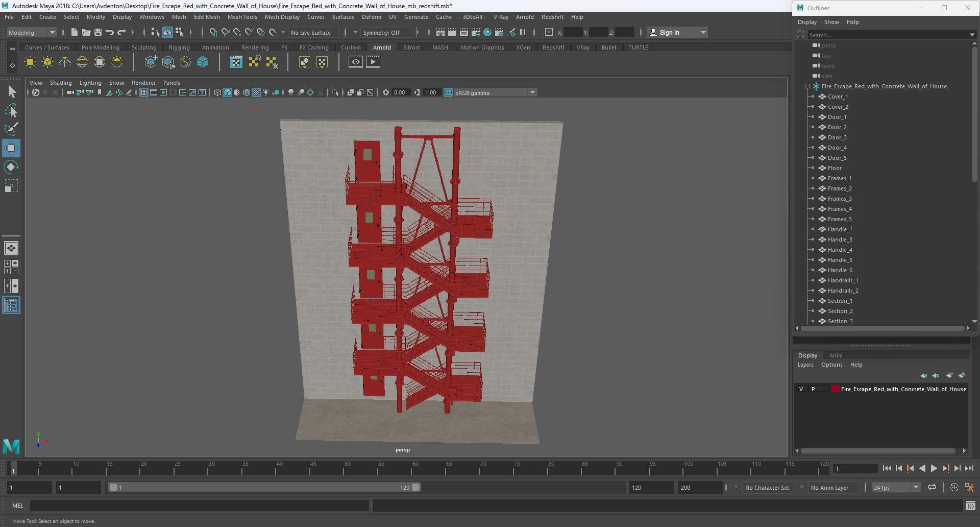This screenshot has height=527, width=980.
Task: Click No Live Surface field
Action: coord(313,32)
